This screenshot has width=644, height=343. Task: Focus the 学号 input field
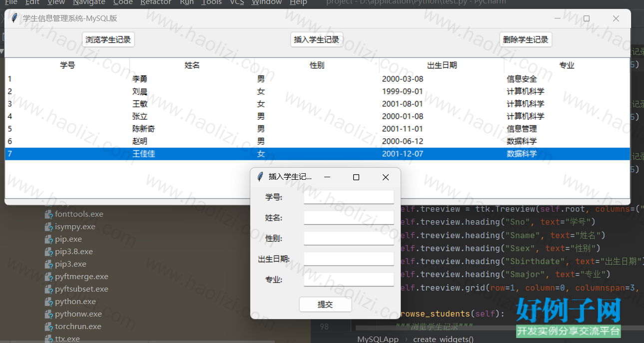pyautogui.click(x=349, y=197)
